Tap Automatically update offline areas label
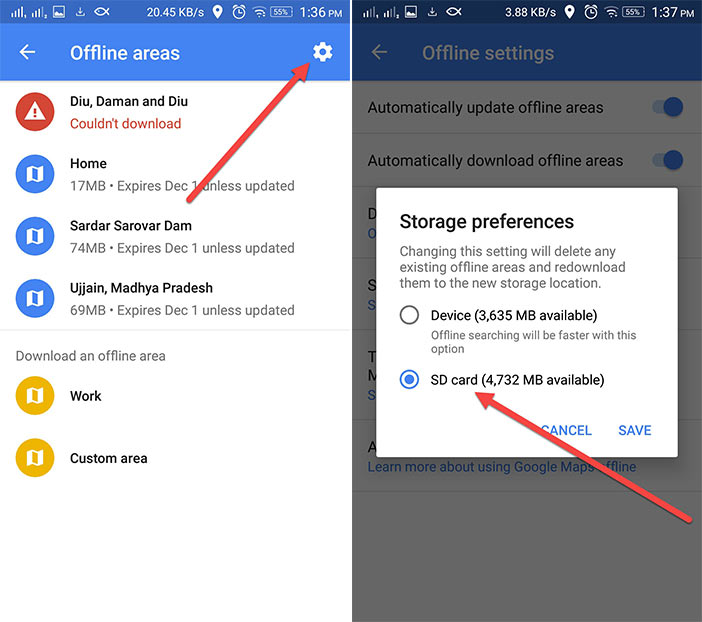 485,107
